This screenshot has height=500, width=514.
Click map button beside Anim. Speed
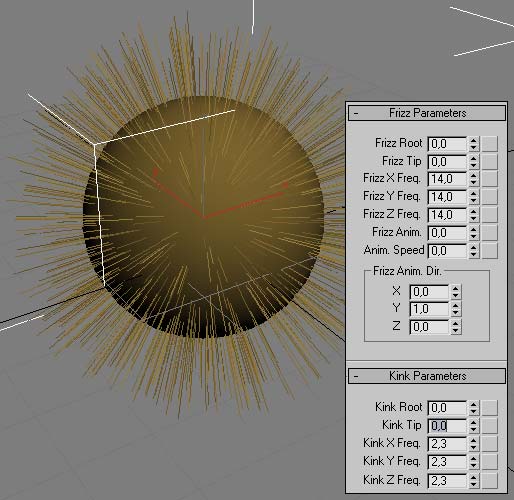[x=490, y=251]
